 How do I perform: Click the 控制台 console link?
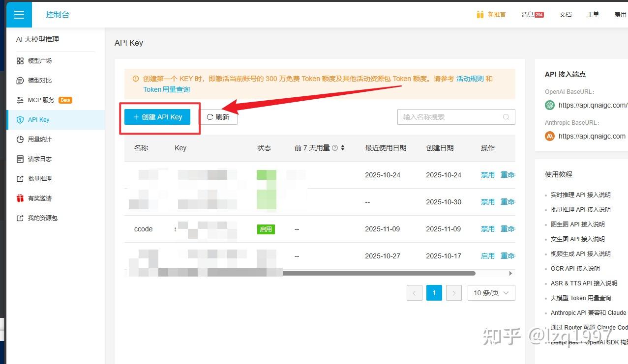[58, 15]
